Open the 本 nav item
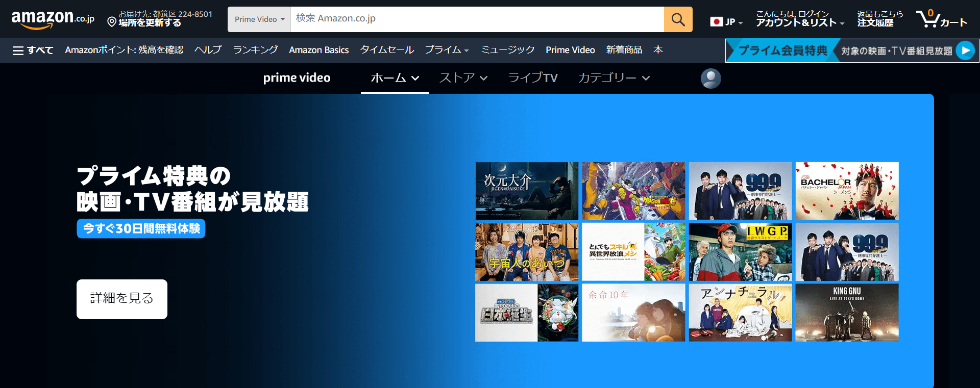 658,50
